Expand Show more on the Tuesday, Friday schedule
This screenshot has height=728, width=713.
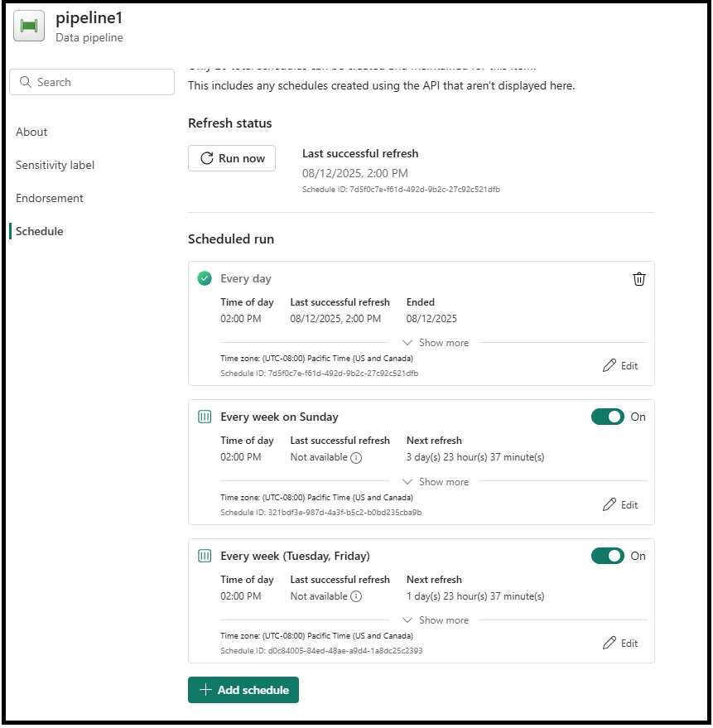[x=435, y=620]
